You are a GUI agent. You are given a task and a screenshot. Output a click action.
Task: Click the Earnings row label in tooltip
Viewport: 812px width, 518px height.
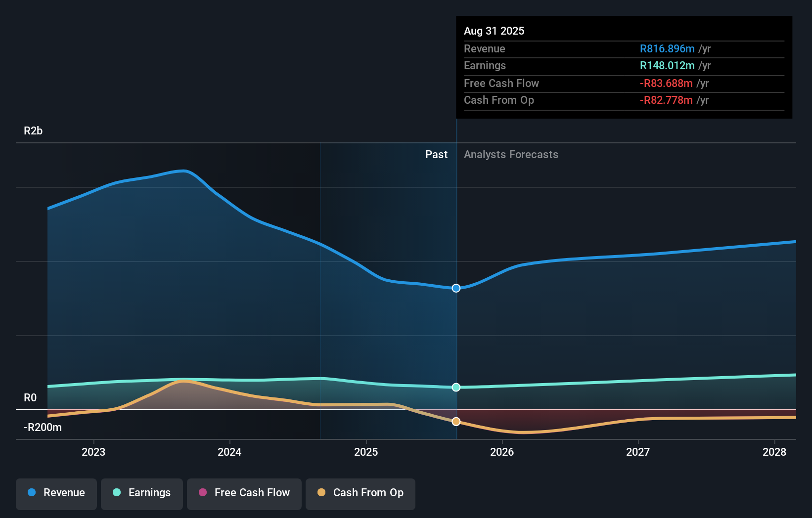(485, 66)
